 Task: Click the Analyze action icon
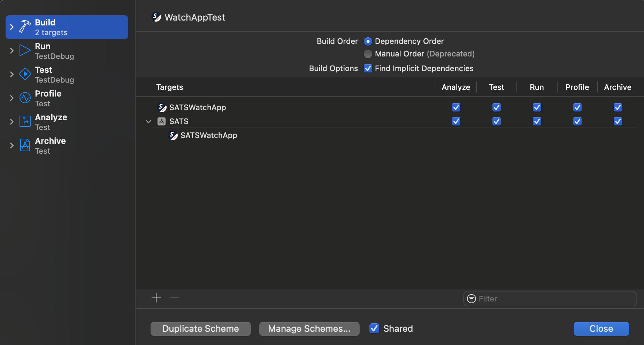(x=25, y=122)
